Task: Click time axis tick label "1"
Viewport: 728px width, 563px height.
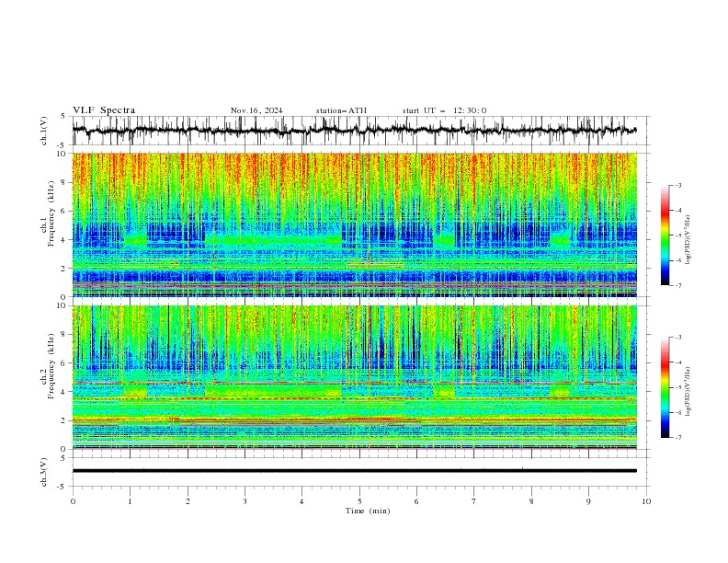Action: [130, 501]
